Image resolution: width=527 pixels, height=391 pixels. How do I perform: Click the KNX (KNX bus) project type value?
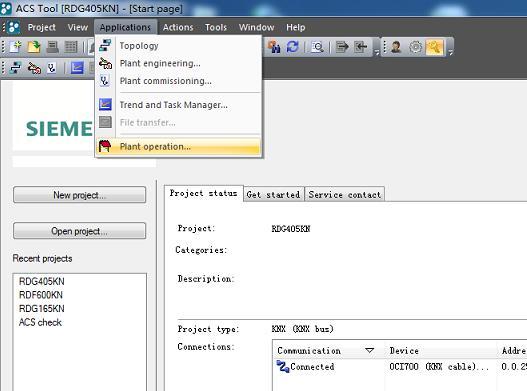pos(302,329)
